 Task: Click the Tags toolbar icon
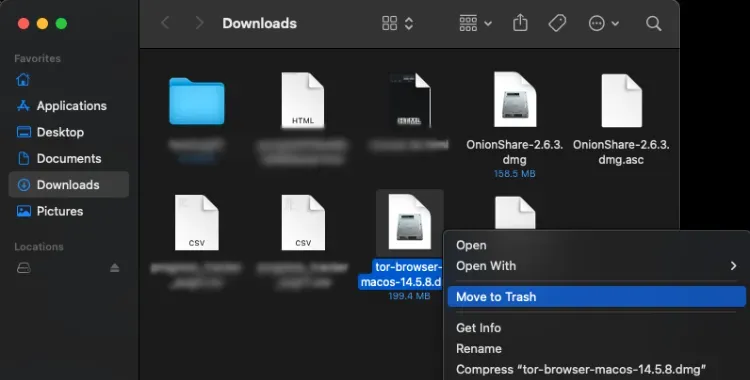tap(557, 23)
